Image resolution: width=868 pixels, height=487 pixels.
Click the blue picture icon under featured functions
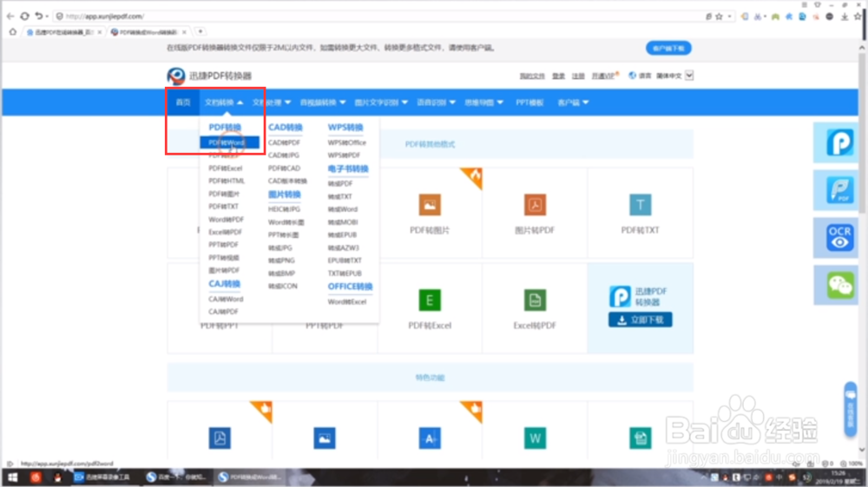(x=325, y=438)
